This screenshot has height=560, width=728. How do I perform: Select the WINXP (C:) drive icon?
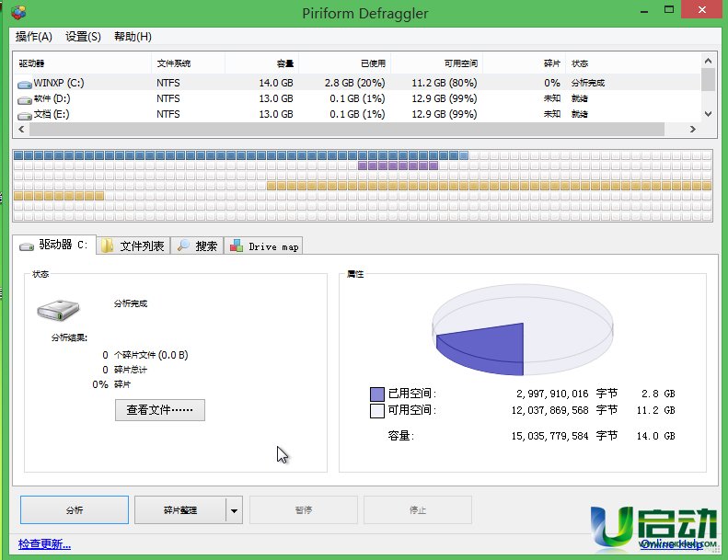pyautogui.click(x=25, y=85)
